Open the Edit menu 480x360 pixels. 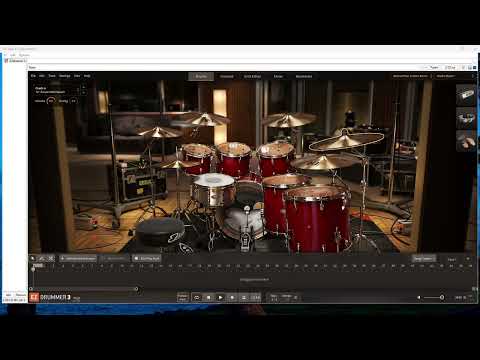[x=42, y=76]
